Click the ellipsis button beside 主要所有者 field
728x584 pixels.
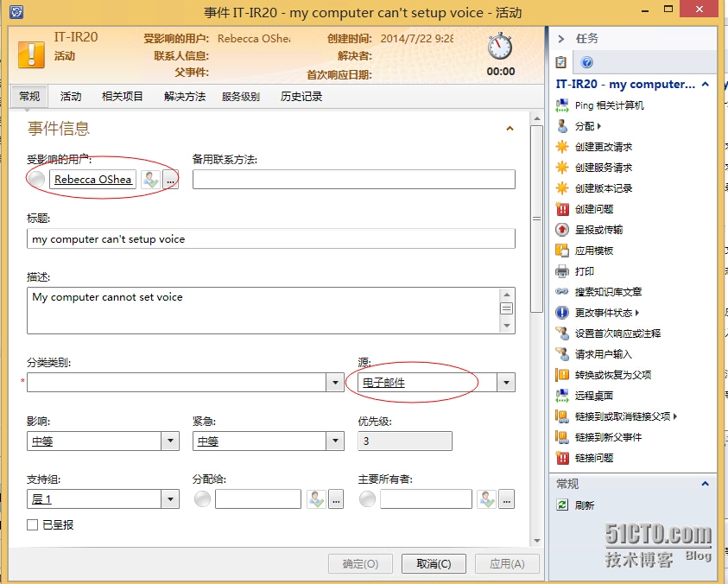507,499
